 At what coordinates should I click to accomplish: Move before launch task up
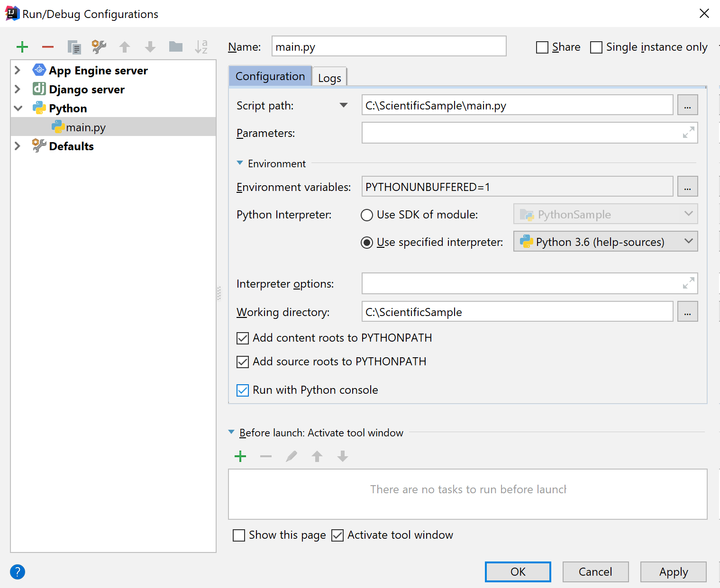tap(317, 456)
